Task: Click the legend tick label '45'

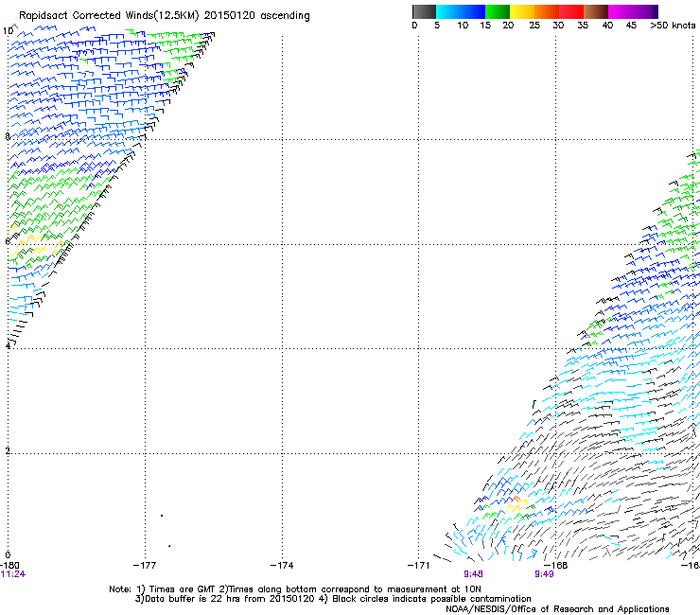Action: 631,26
